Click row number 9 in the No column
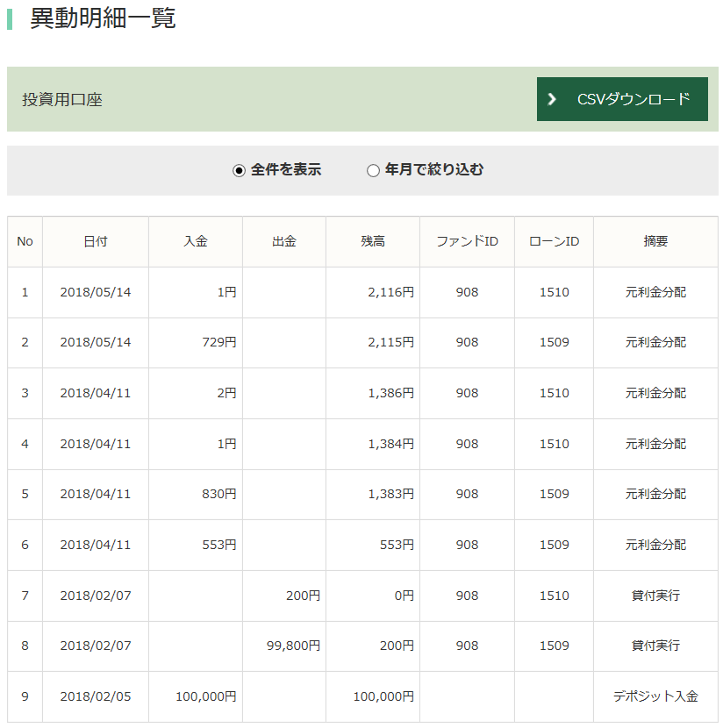This screenshot has height=728, width=723. click(x=25, y=696)
